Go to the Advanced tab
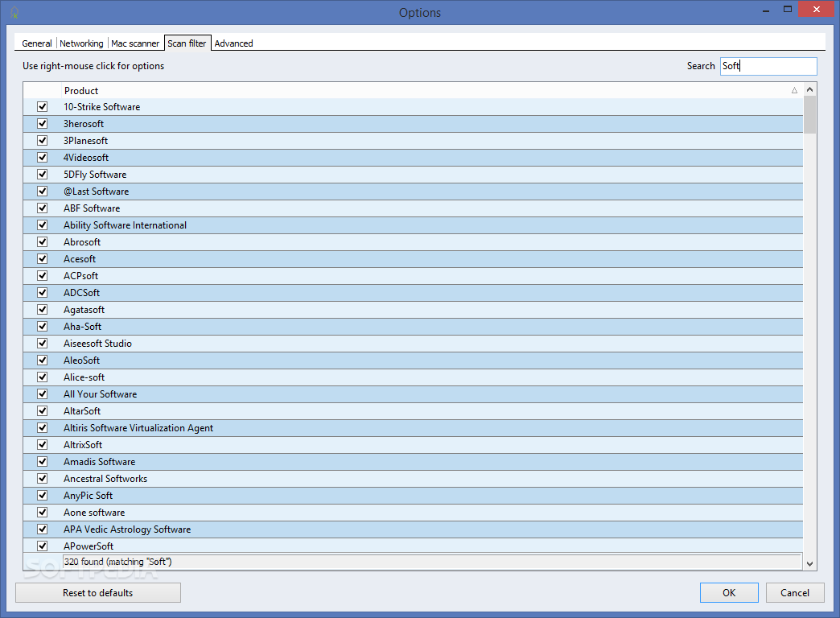This screenshot has height=618, width=840. click(x=233, y=43)
